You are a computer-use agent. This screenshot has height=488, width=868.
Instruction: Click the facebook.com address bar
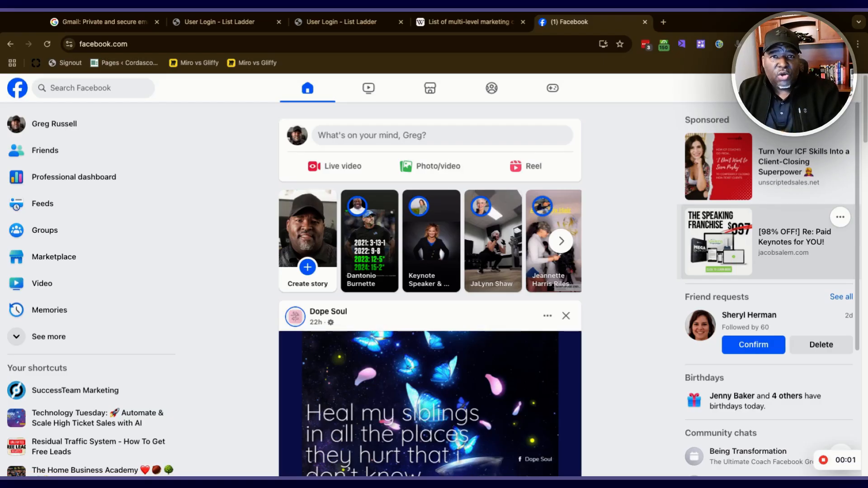335,44
